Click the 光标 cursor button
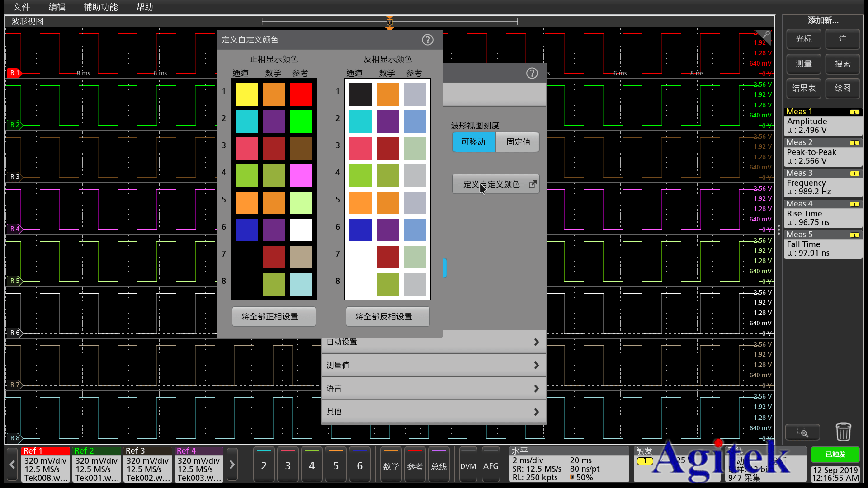 click(803, 39)
